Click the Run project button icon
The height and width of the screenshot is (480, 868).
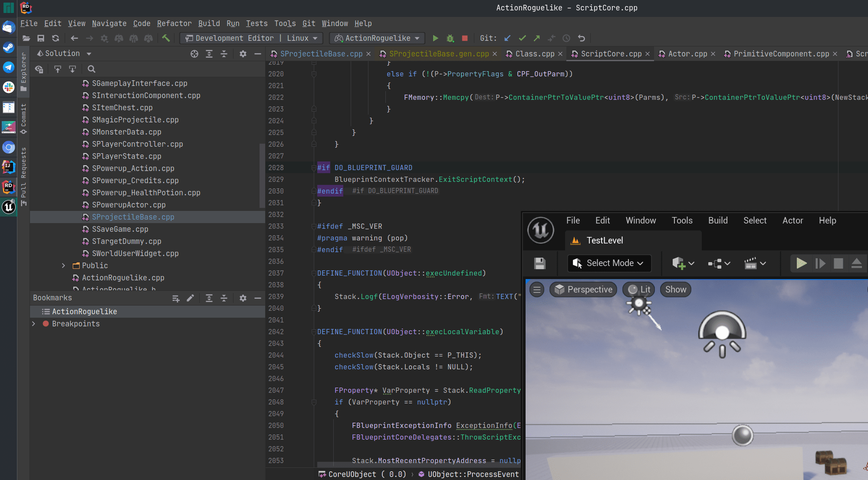(x=435, y=38)
